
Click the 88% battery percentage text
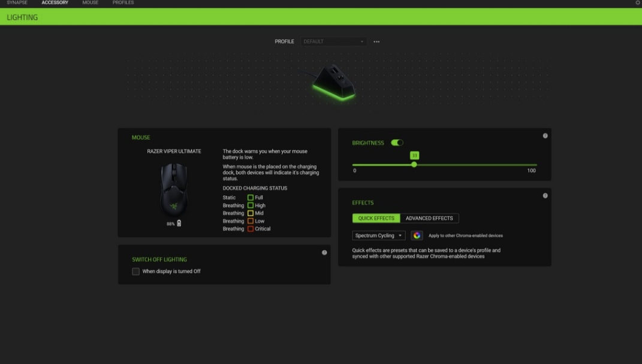pyautogui.click(x=170, y=224)
